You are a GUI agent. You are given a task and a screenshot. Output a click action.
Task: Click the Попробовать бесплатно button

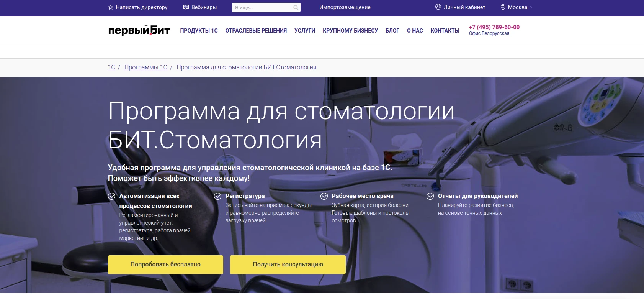pyautogui.click(x=165, y=264)
